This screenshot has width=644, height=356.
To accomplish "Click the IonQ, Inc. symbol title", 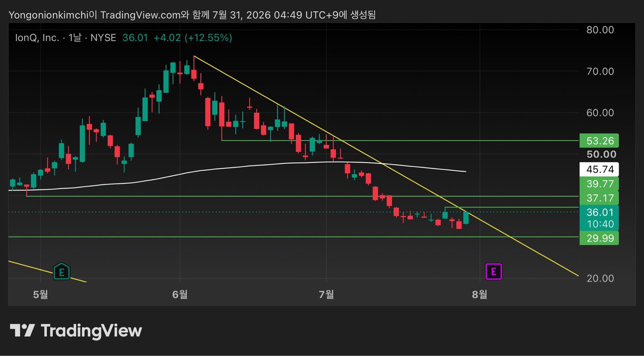I will (37, 38).
